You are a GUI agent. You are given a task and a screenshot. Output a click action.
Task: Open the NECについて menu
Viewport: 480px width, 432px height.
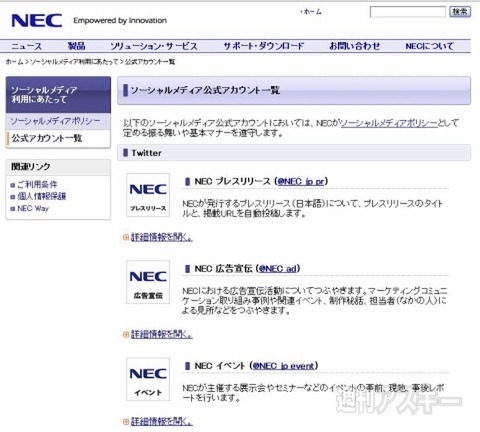(x=429, y=46)
